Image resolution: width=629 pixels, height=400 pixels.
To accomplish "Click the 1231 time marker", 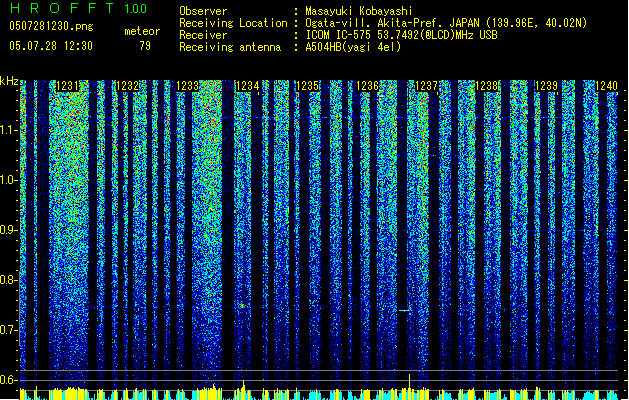I will pos(68,86).
